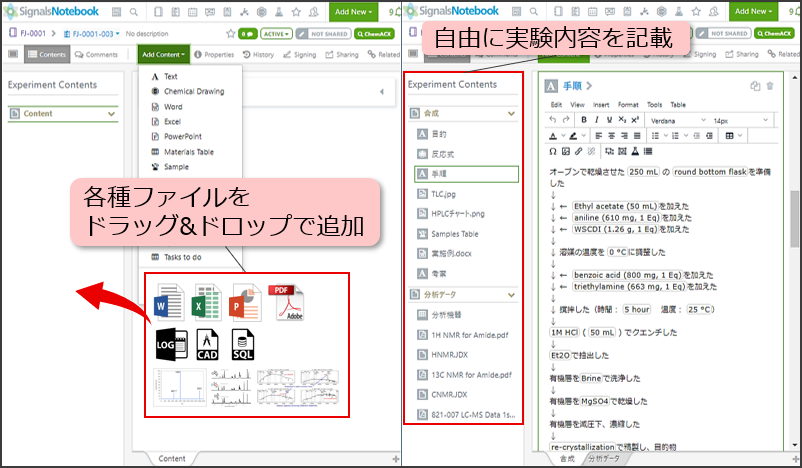This screenshot has height=468, width=802.
Task: Toggle italic formatting
Action: pos(596,120)
